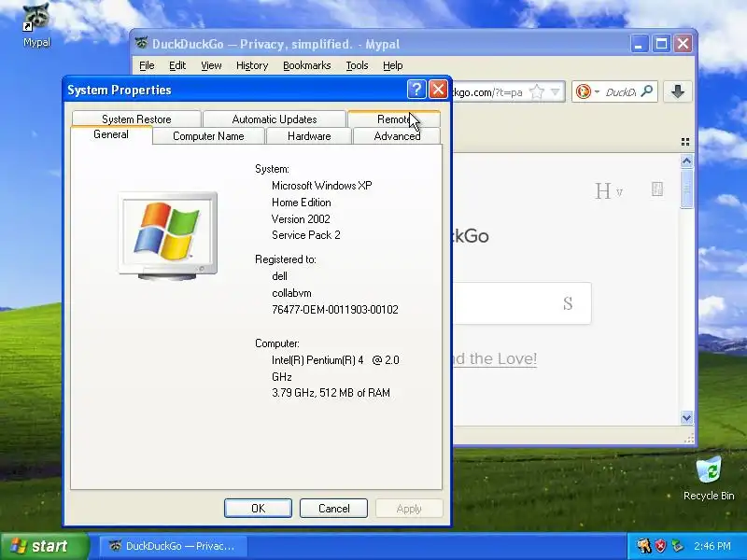Open the Help menu in Mypal
Screen dimensions: 747x560
392,65
